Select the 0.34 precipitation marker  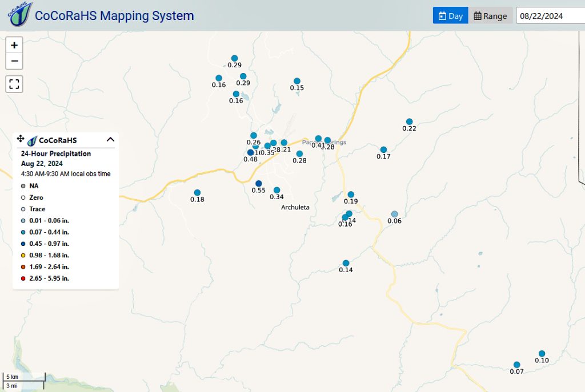click(277, 191)
